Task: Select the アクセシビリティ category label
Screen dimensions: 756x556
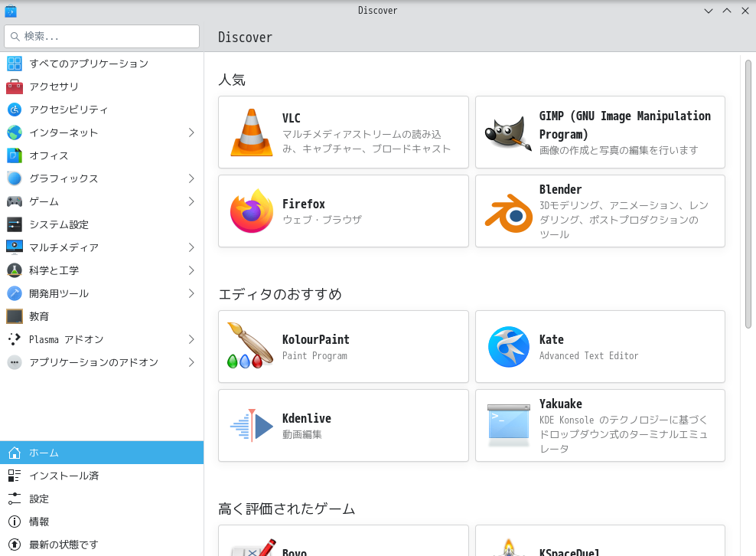Action: point(68,110)
